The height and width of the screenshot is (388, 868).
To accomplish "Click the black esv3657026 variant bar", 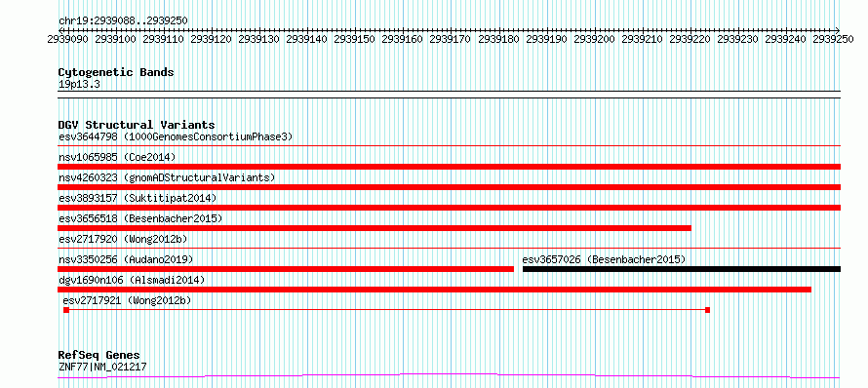I will 682,269.
